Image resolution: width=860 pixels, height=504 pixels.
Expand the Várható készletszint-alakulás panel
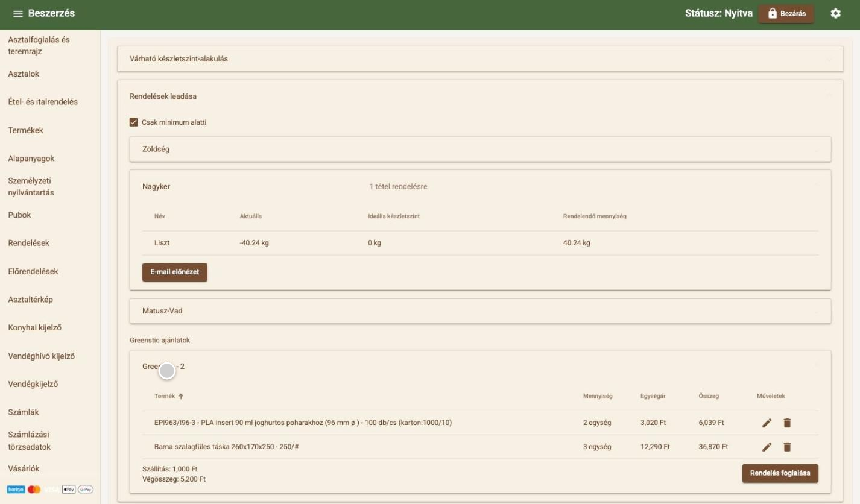479,59
